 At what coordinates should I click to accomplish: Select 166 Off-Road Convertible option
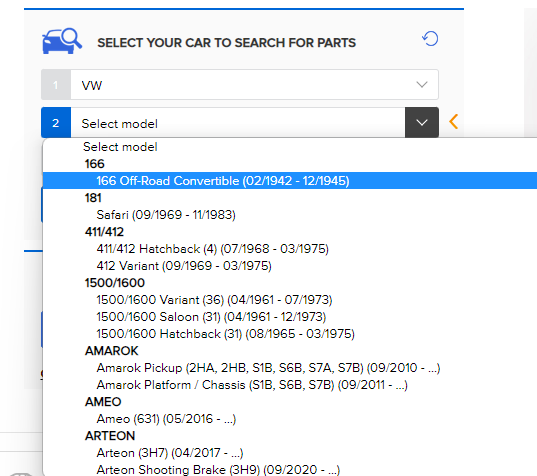pyautogui.click(x=290, y=180)
